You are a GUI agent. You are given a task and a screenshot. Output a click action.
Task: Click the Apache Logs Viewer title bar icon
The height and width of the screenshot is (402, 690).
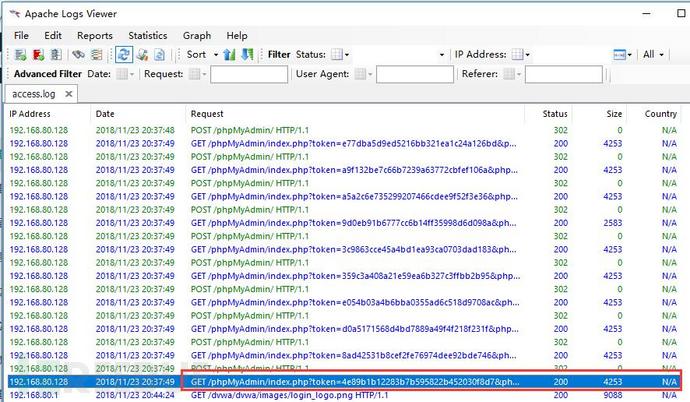click(x=15, y=14)
